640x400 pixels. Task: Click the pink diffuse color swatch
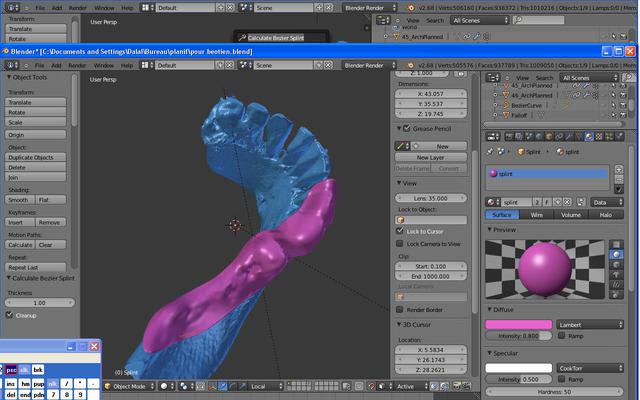(519, 324)
